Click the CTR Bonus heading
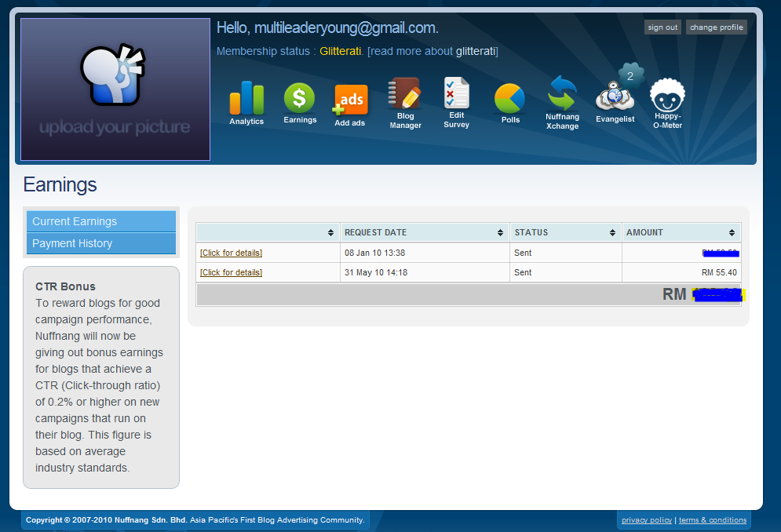This screenshot has height=532, width=781. click(65, 286)
